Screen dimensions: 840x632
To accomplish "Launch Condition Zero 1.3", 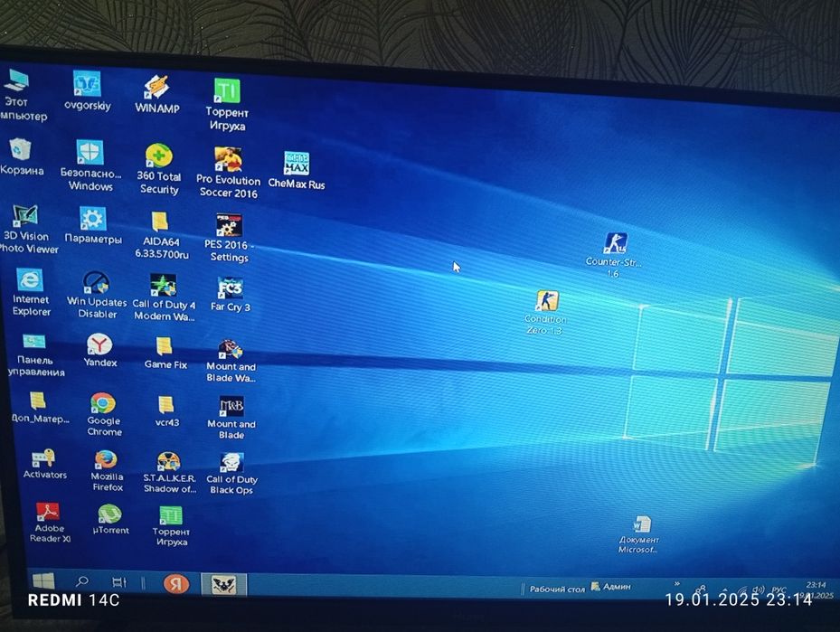I will click(x=545, y=313).
